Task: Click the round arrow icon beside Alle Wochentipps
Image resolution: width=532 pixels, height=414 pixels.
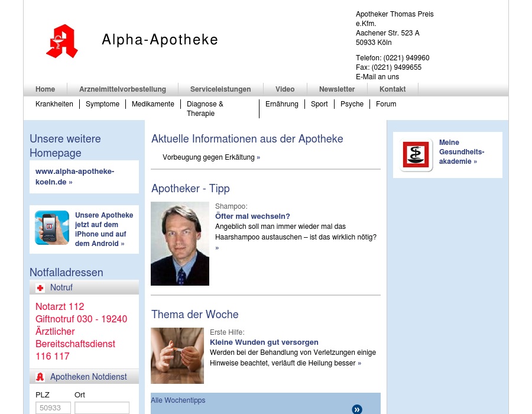Action: coord(357,409)
